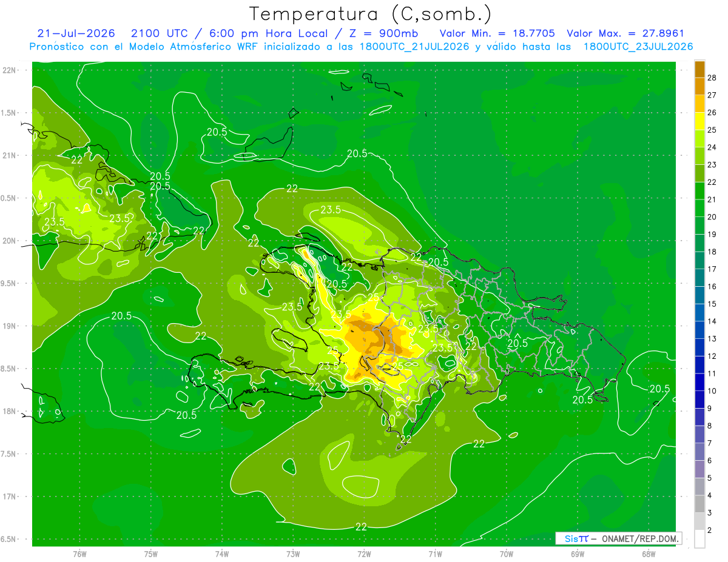Click '1800UTC_21JUL2026' initialization time
This screenshot has height=562, width=728.
413,47
